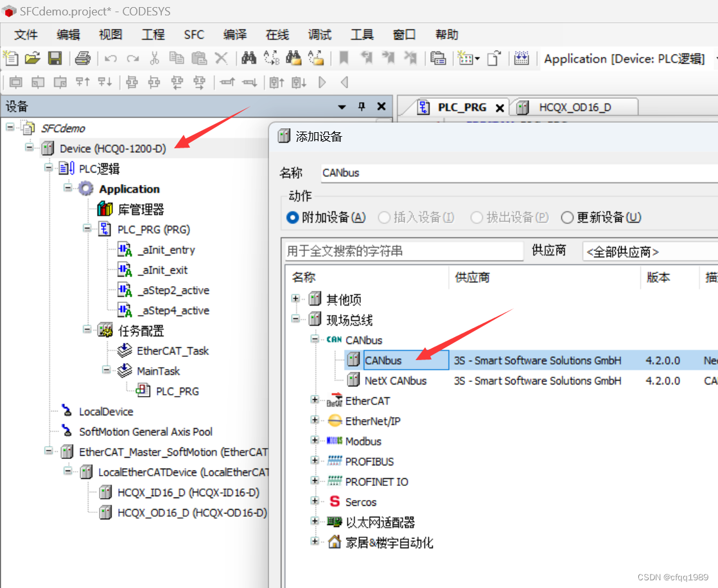The width and height of the screenshot is (718, 588).
Task: Select the 库管理器 library manager item
Action: click(141, 209)
